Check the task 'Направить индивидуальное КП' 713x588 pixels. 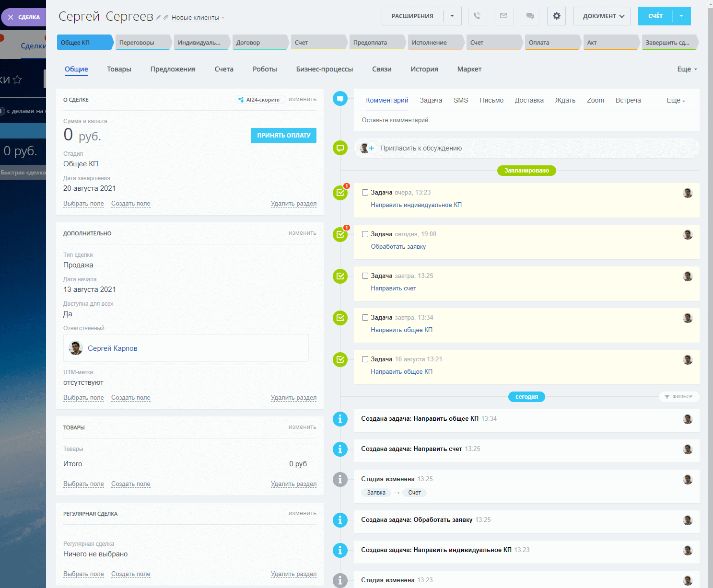click(365, 193)
